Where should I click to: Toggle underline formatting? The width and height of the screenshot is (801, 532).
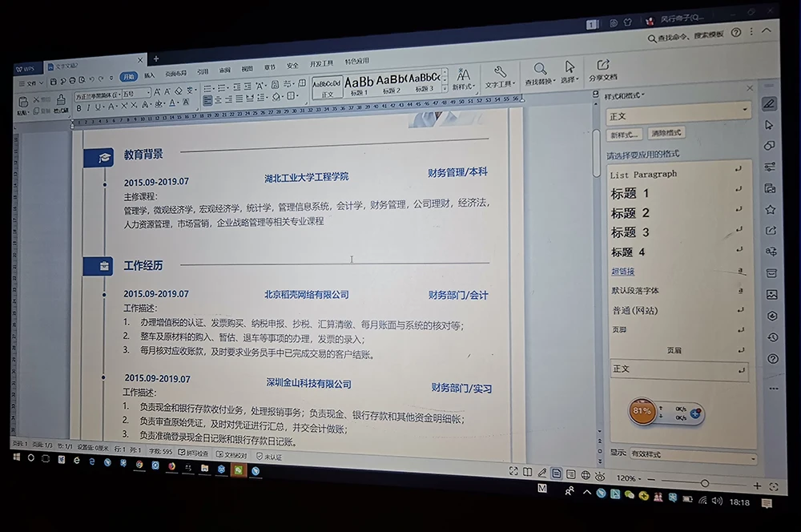coord(98,107)
